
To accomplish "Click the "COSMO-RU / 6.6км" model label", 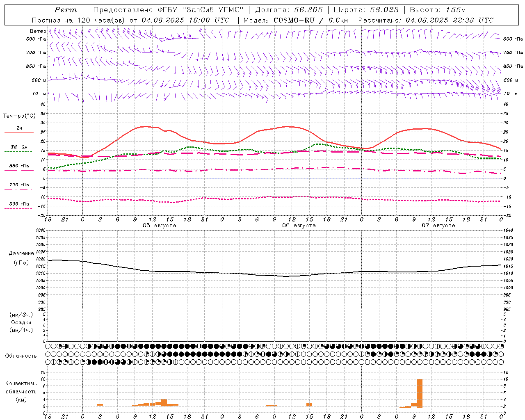I will click(x=310, y=20).
